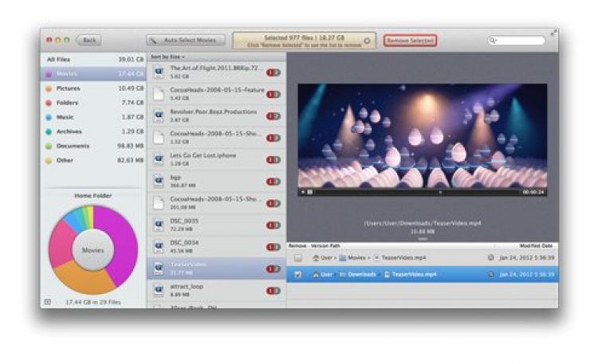Click the /Users/User/Downloads/TeaserVideo.mp4 path text

[422, 223]
